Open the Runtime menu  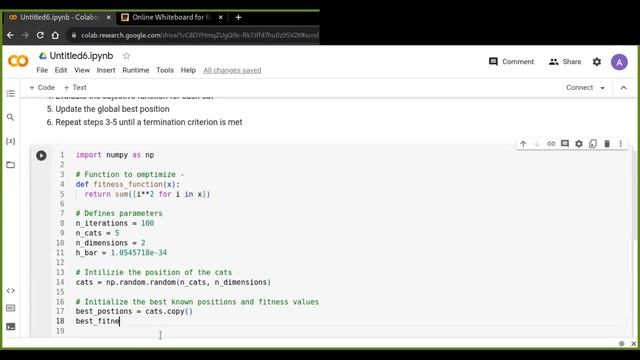[x=136, y=70]
